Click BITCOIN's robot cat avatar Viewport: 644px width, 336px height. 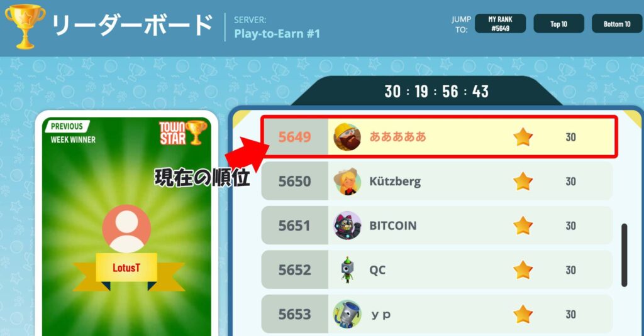coord(347,225)
